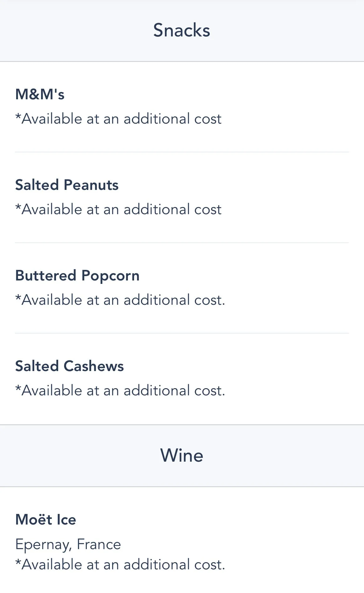364x593 pixels.
Task: Tap the Wine section header
Action: (x=182, y=455)
